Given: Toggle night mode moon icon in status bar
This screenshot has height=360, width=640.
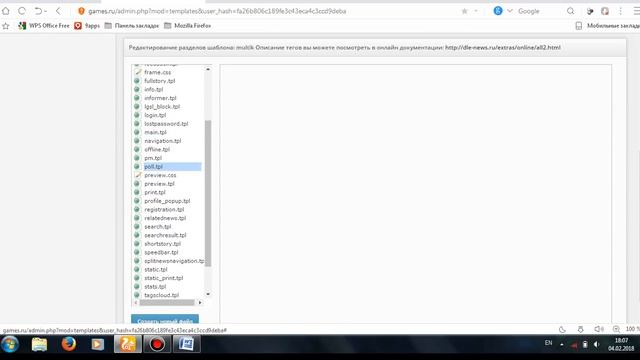Looking at the screenshot, I should click(562, 329).
